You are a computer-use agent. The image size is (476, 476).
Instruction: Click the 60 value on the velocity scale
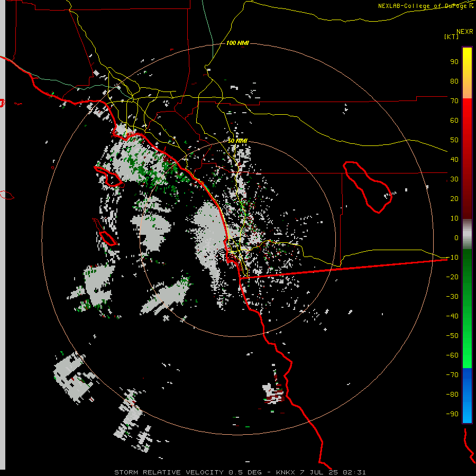[x=454, y=121]
